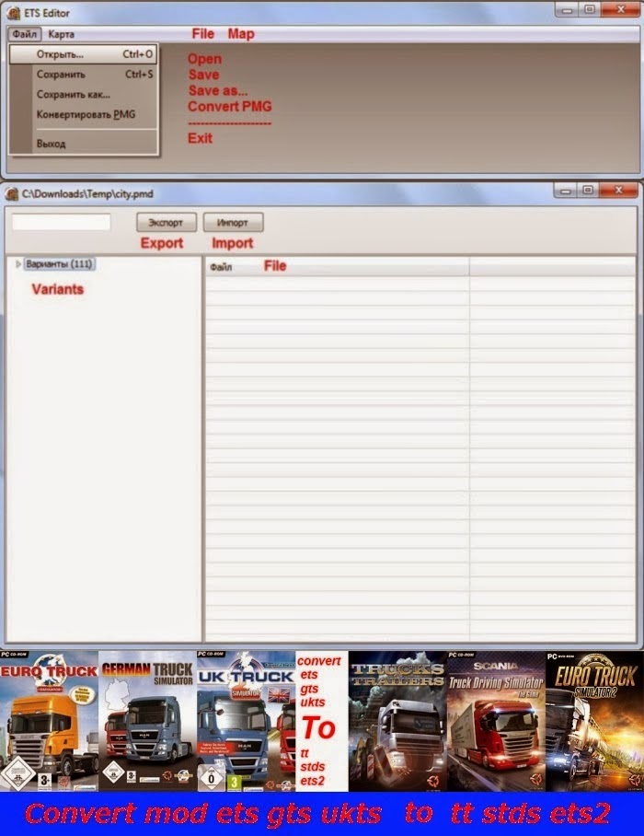Open the Файл menu in ETS Editor
Screen dimensions: 644x836
[x=25, y=34]
